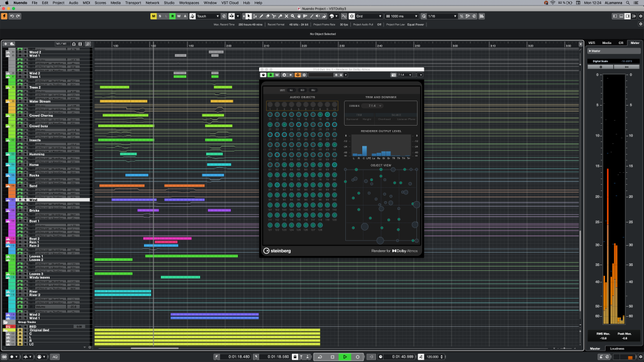Click the Iterative Quantize Q icon
This screenshot has width=644, height=362.
(424, 16)
